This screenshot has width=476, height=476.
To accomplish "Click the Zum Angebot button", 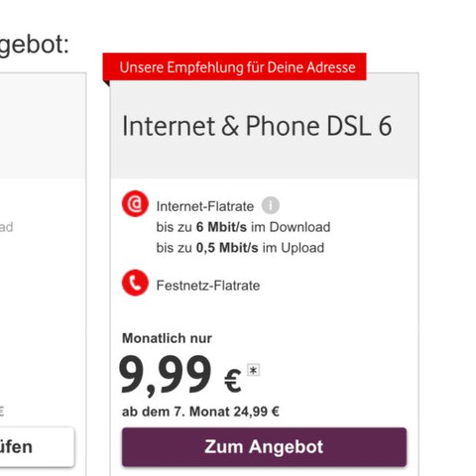I will 264,447.
